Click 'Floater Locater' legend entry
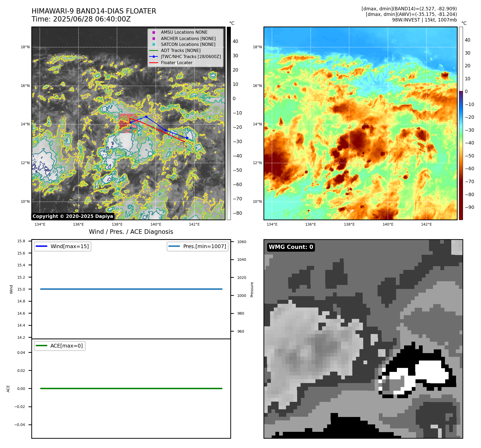481x448 pixels. (x=177, y=63)
